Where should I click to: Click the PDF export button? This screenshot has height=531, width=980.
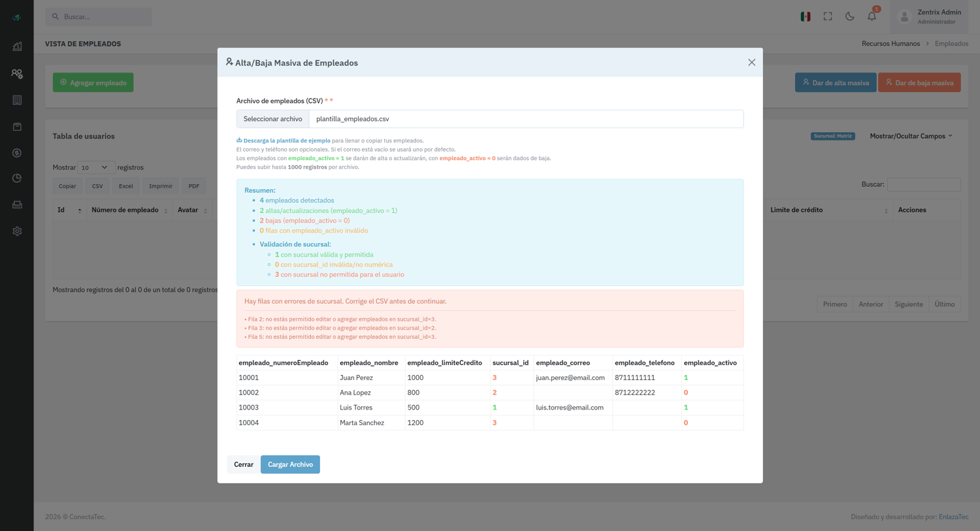pyautogui.click(x=194, y=186)
